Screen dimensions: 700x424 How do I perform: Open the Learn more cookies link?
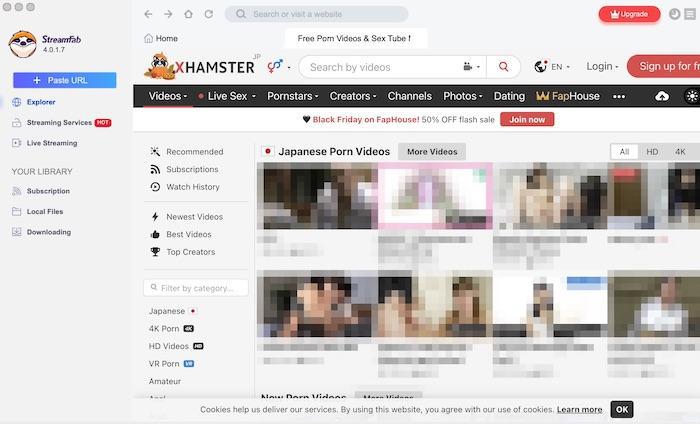pos(579,409)
